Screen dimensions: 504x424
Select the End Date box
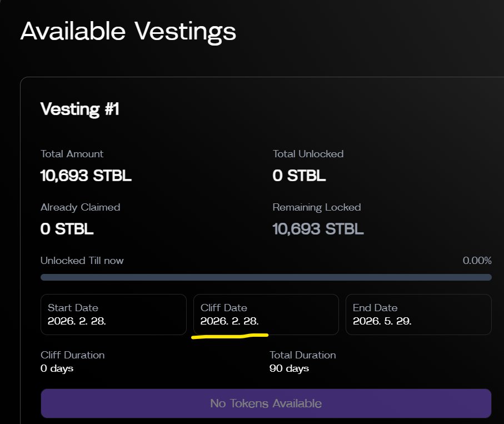[x=418, y=315]
